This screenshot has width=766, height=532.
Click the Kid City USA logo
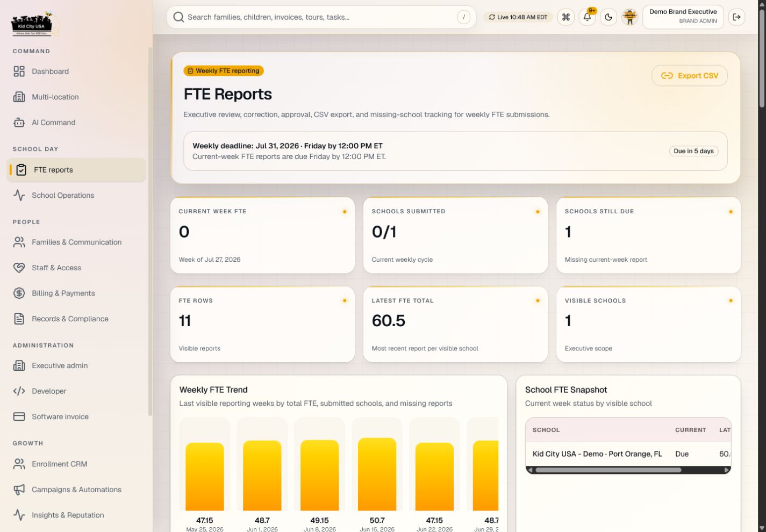coord(34,24)
